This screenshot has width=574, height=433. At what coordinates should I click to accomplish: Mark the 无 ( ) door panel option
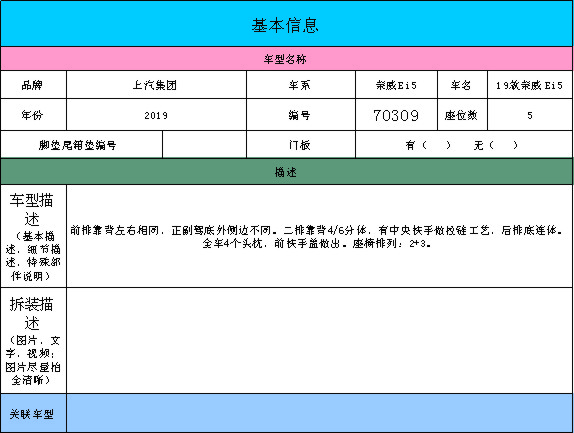[496, 145]
